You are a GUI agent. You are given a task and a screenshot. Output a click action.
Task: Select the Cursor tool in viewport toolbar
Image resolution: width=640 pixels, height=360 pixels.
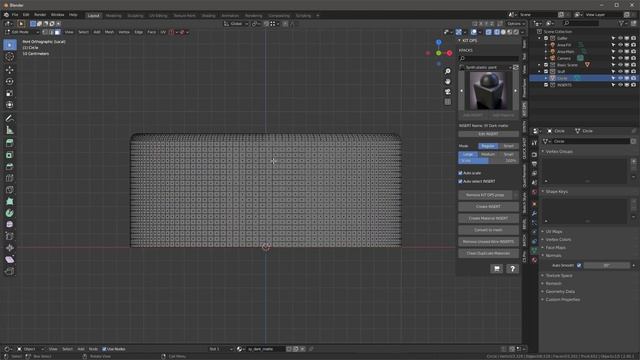click(9, 57)
